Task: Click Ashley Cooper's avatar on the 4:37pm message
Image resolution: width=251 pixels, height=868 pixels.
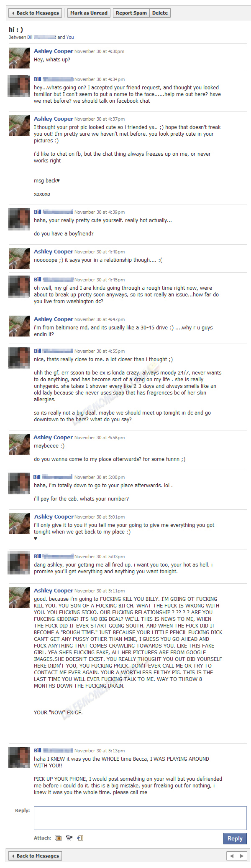Action: click(x=19, y=126)
